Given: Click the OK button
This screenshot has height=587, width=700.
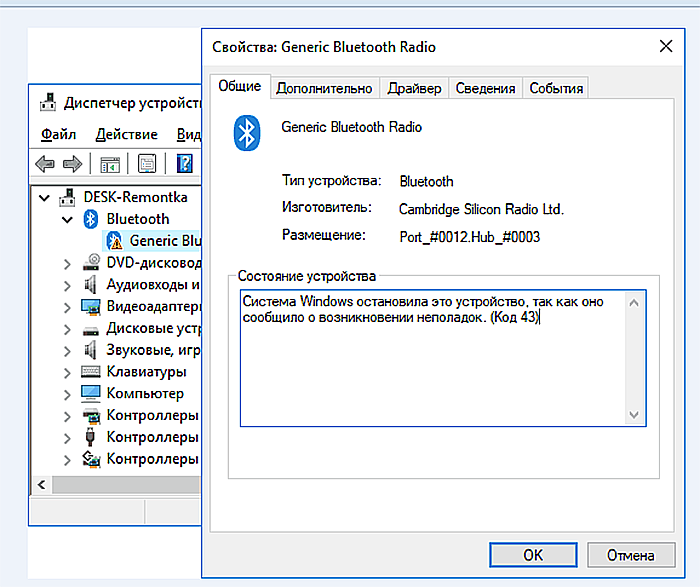Looking at the screenshot, I should click(x=533, y=555).
